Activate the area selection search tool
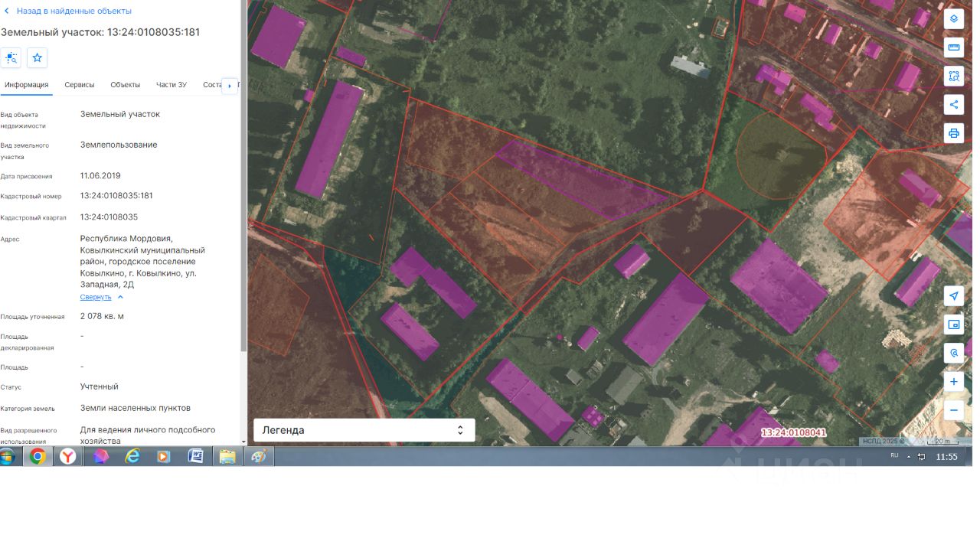980x551 pixels. click(x=954, y=76)
